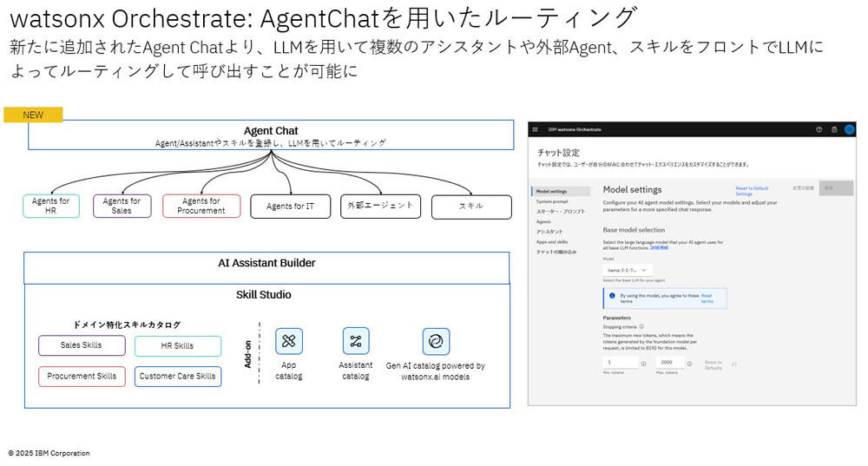Click the reset arrow icon near tokens
Viewport: 868px width, 466px height.
(734, 364)
